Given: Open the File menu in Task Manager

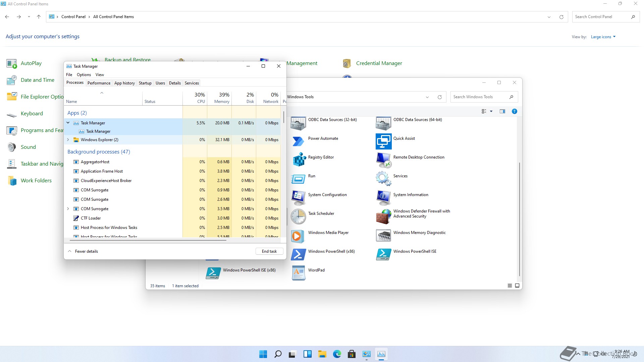Looking at the screenshot, I should click(x=69, y=74).
